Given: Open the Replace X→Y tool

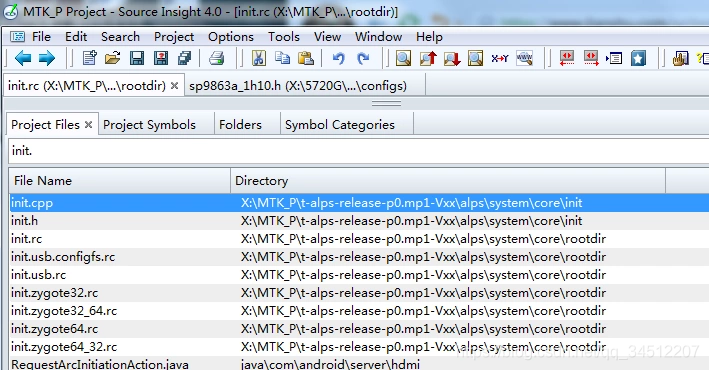Looking at the screenshot, I should coord(500,58).
